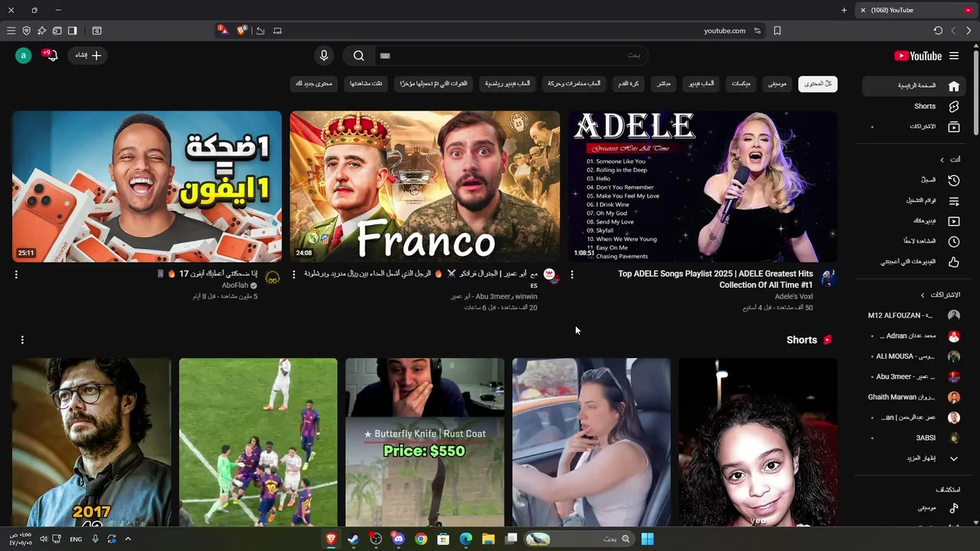
Task: Open account avatar menu
Action: (24, 55)
